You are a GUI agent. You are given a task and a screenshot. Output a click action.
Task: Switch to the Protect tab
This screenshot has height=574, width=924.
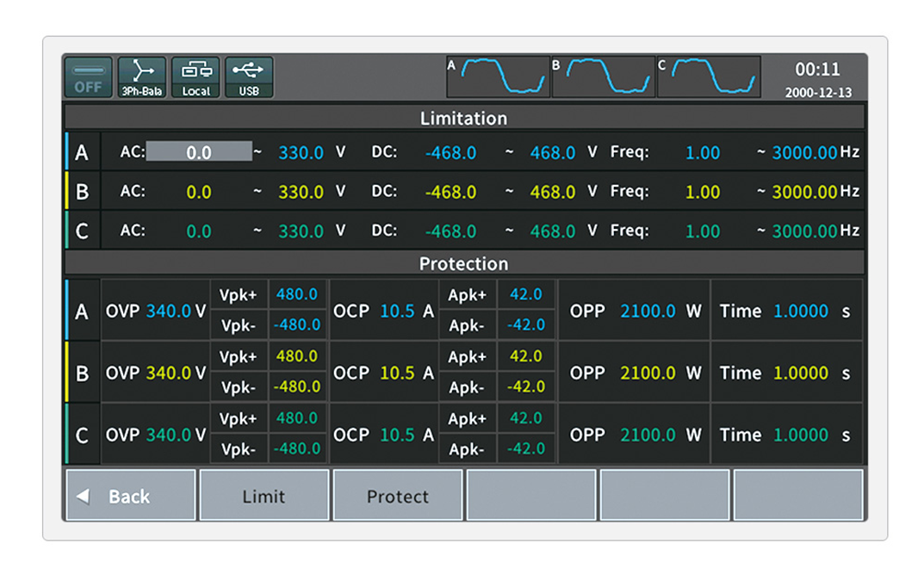[x=398, y=496]
